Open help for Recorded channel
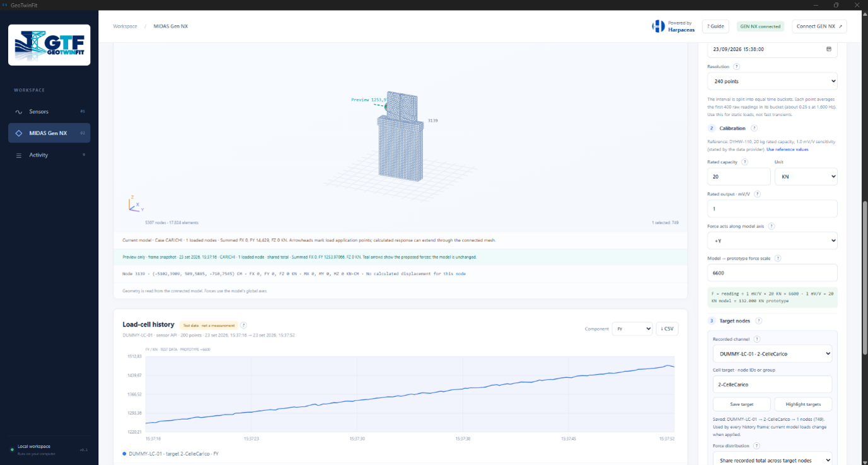Screen dimensions: 868x465 point(757,339)
